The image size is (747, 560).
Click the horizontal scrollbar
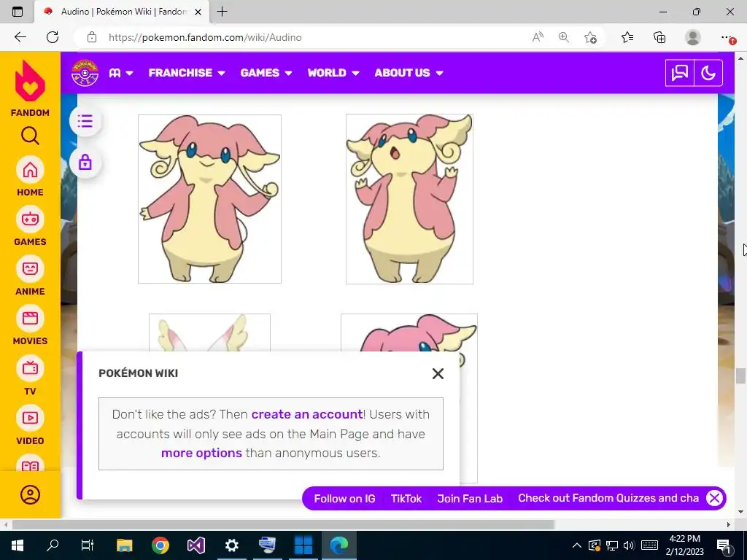pos(284,525)
